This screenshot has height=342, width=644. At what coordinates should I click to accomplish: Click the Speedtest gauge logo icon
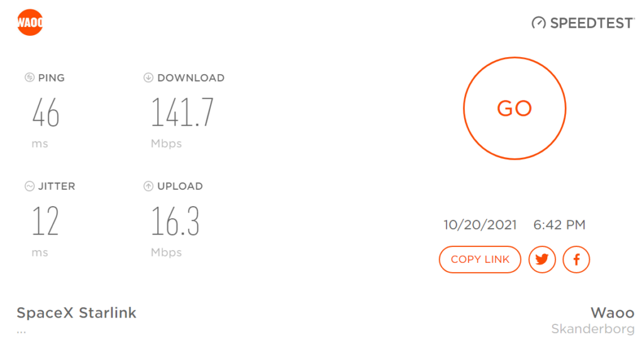538,23
